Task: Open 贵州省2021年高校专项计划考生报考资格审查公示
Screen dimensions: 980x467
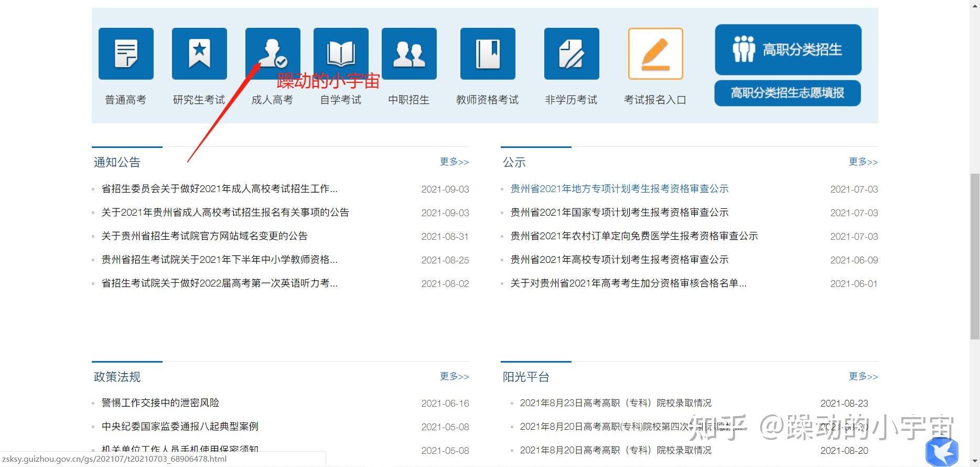Action: tap(620, 260)
